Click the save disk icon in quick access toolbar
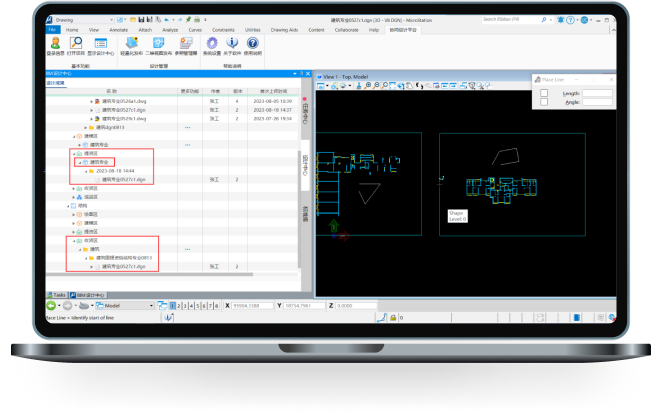 click(141, 19)
